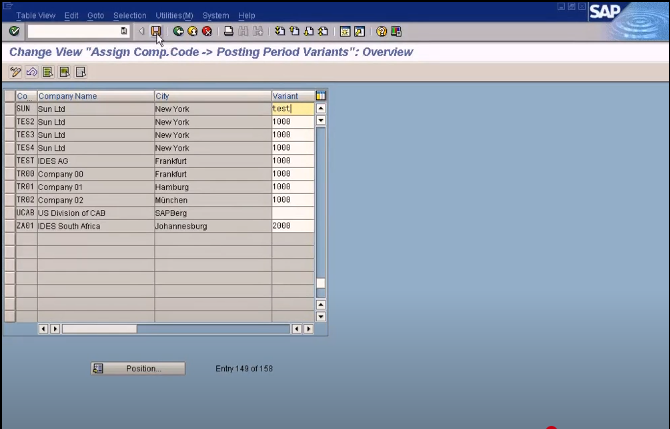670x429 pixels.
Task: Click the Print icon
Action: (x=229, y=31)
